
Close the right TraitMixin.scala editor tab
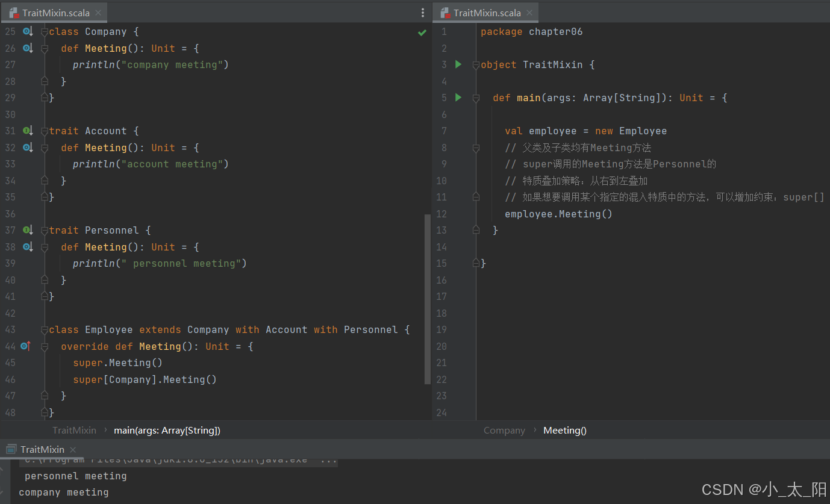[530, 13]
